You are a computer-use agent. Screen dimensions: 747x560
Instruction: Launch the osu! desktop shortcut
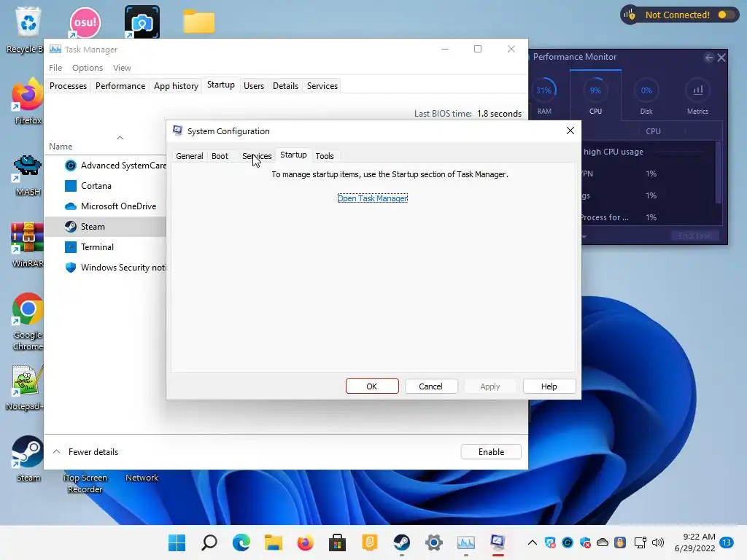tap(85, 23)
